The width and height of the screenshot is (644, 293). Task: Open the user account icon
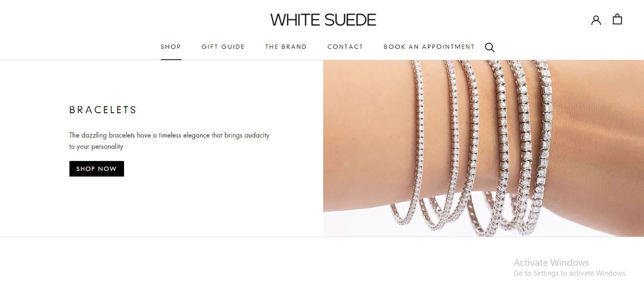(596, 20)
